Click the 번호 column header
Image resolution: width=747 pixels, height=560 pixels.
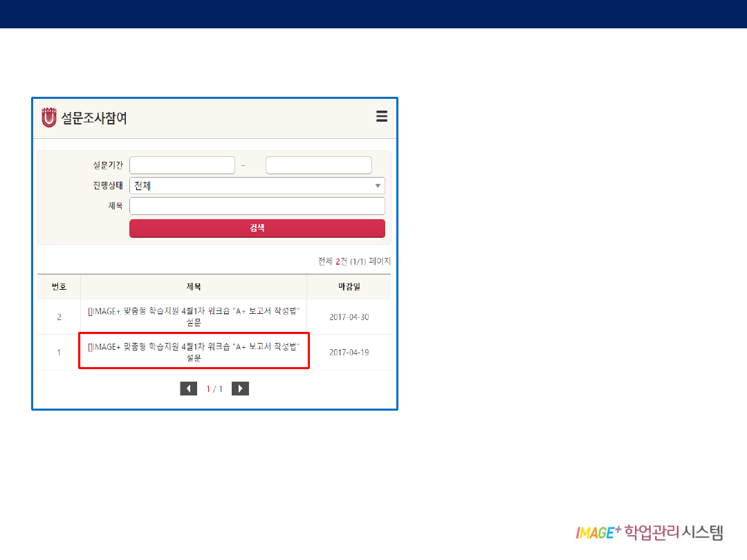pyautogui.click(x=59, y=286)
